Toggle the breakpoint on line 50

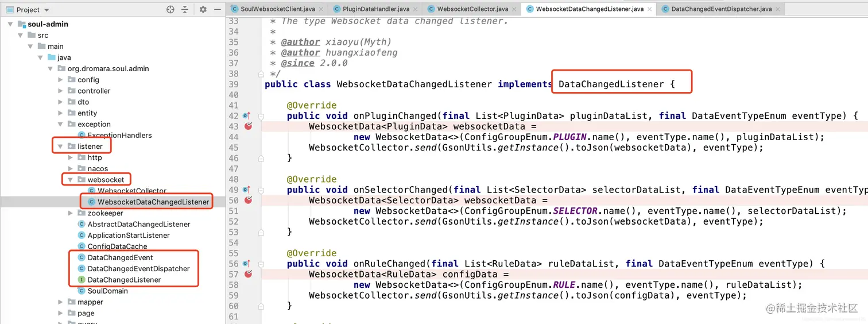tap(248, 200)
